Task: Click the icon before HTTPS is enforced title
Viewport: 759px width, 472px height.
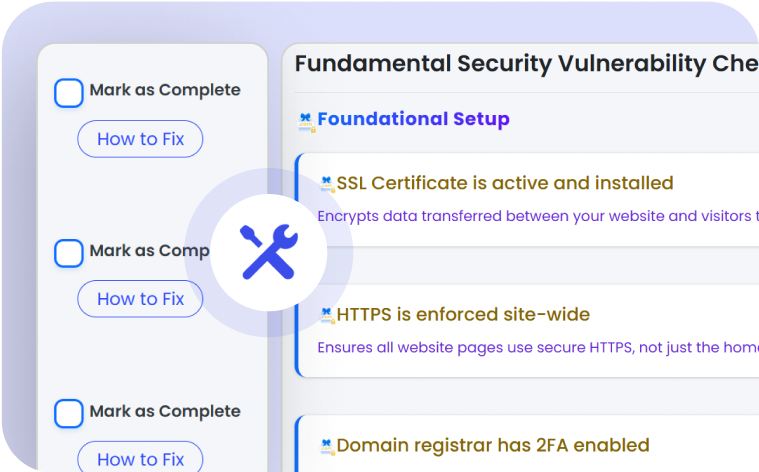Action: pyautogui.click(x=326, y=316)
